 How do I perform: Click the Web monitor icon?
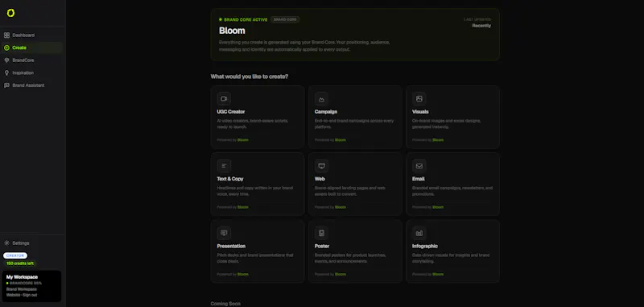pyautogui.click(x=321, y=166)
